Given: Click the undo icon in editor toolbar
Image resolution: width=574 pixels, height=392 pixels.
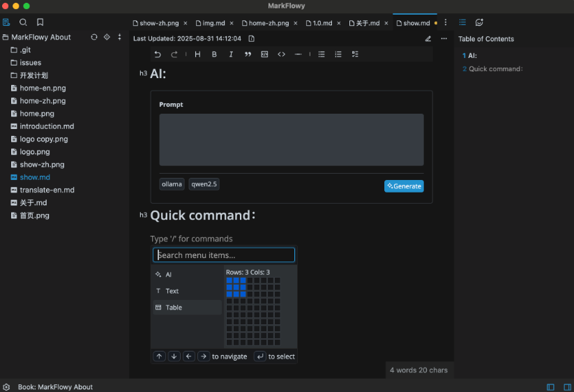Looking at the screenshot, I should [158, 54].
